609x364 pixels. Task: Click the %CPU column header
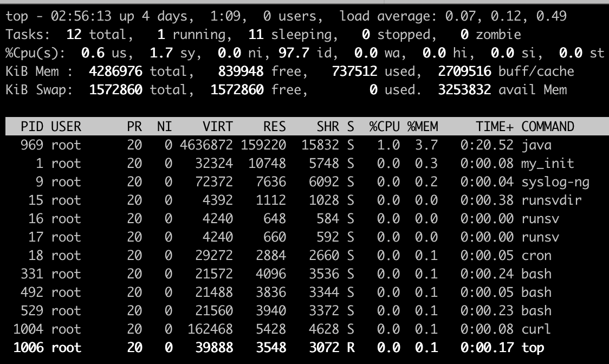point(385,127)
